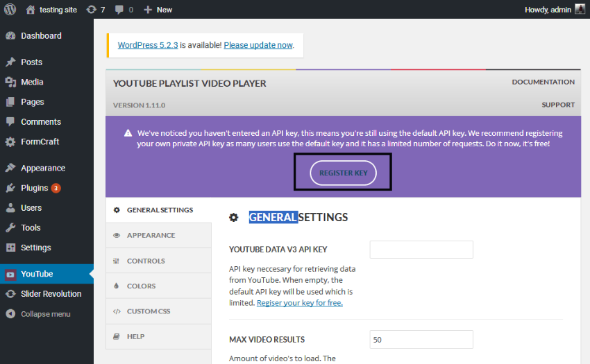The width and height of the screenshot is (590, 364).
Task: Click the FormCraft gear icon
Action: coord(10,141)
